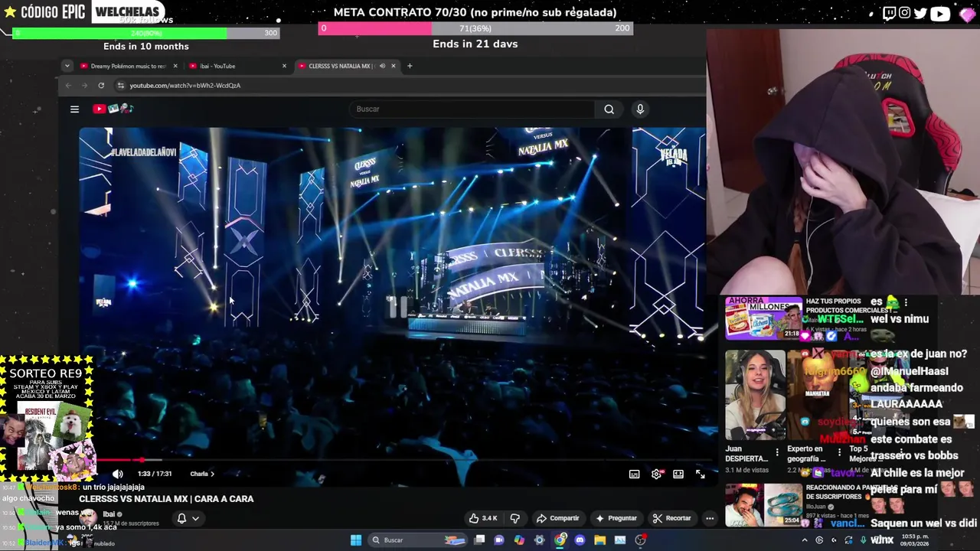Click the green 300 subs goal bar
Viewport: 980px width, 551px height.
pos(145,33)
